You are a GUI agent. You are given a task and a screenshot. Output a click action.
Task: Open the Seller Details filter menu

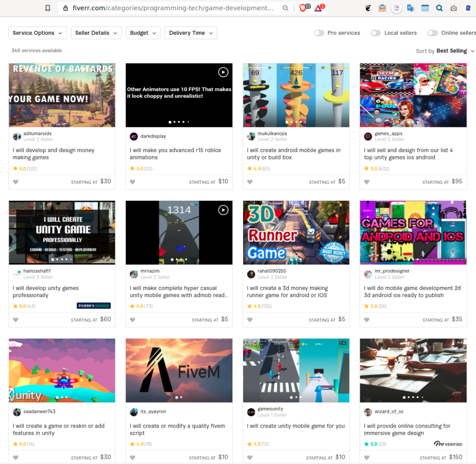96,33
